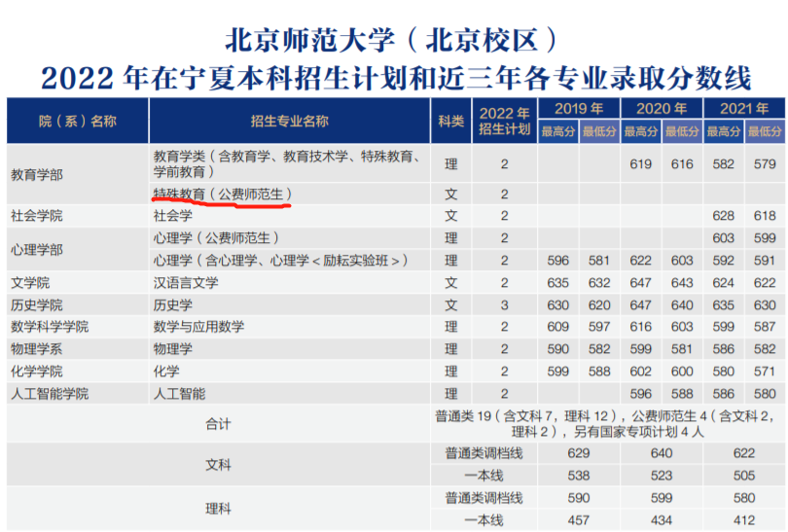Select the value 434 in 理科 一本线
The height and width of the screenshot is (532, 788).
(x=662, y=520)
